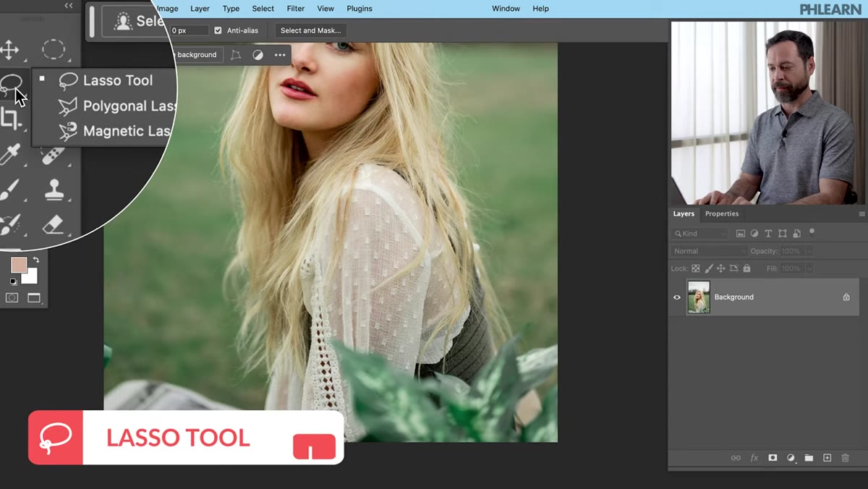Screen dimensions: 868x489
Task: Click the transform selection icon in contextual bar
Action: coord(236,55)
